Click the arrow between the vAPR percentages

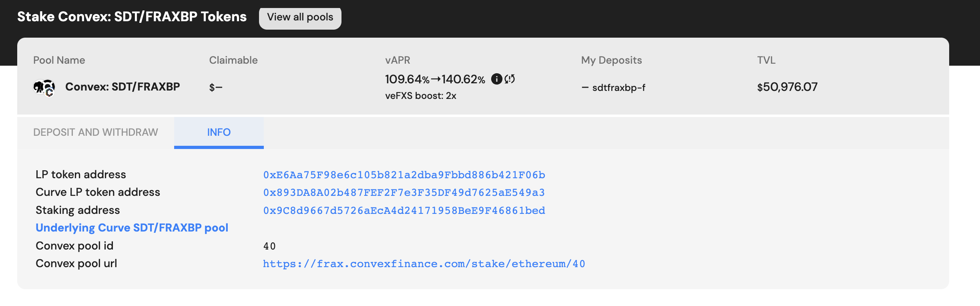[436, 79]
